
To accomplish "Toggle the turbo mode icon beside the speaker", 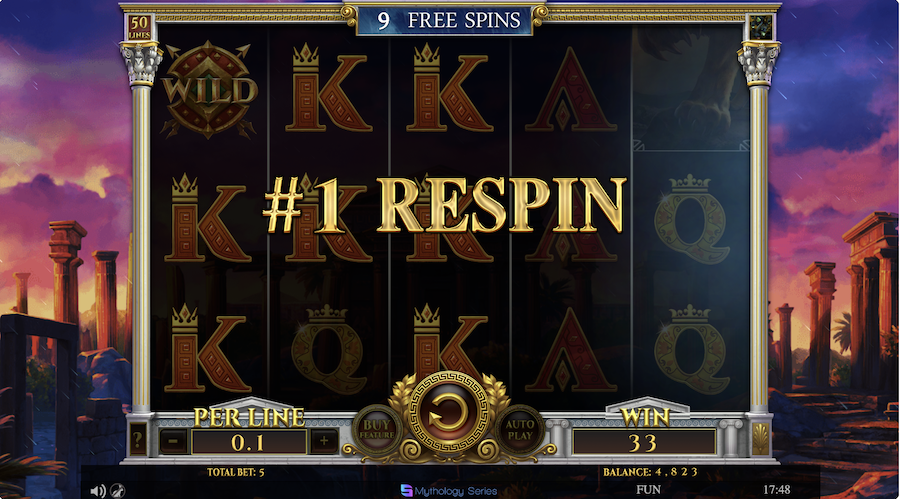I will pyautogui.click(x=118, y=490).
